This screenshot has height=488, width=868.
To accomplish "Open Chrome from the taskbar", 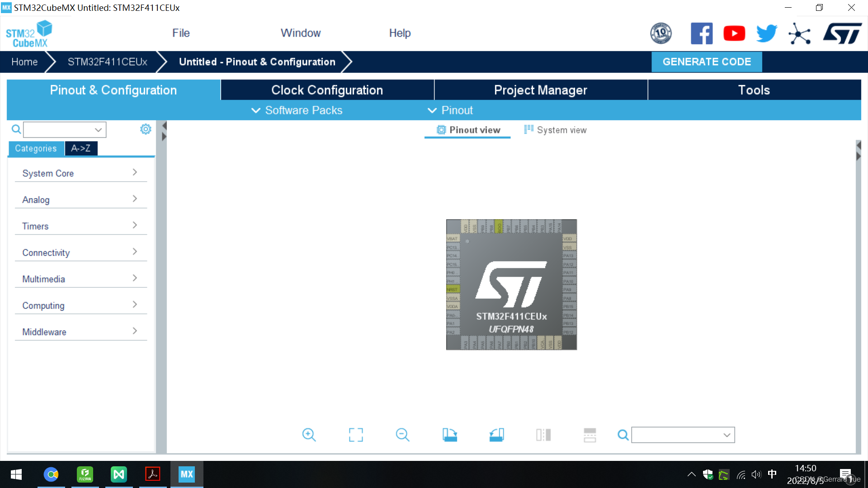I will pyautogui.click(x=51, y=474).
